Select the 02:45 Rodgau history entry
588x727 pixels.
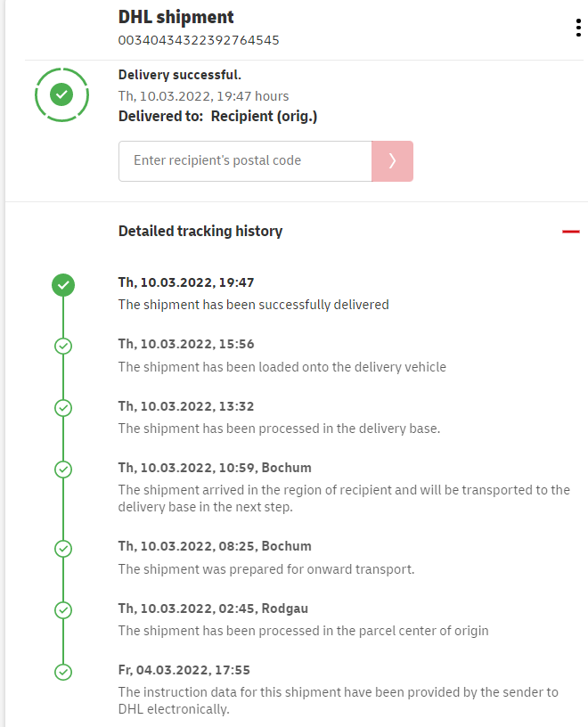tap(303, 631)
